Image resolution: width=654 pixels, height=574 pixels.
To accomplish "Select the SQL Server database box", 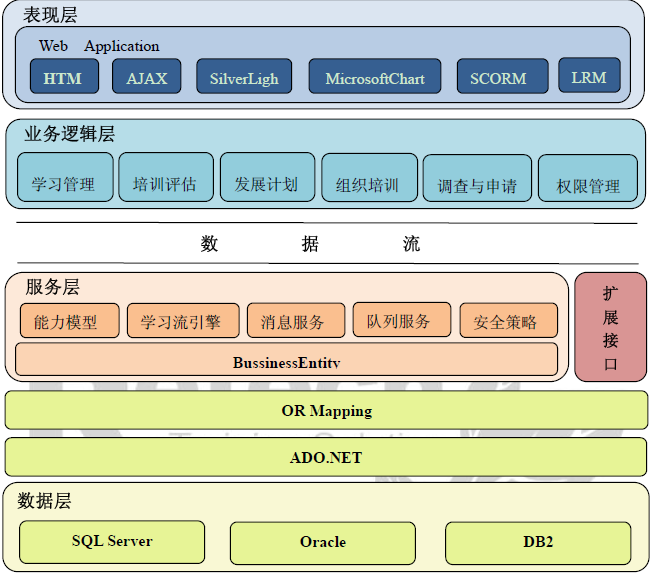I will point(112,542).
